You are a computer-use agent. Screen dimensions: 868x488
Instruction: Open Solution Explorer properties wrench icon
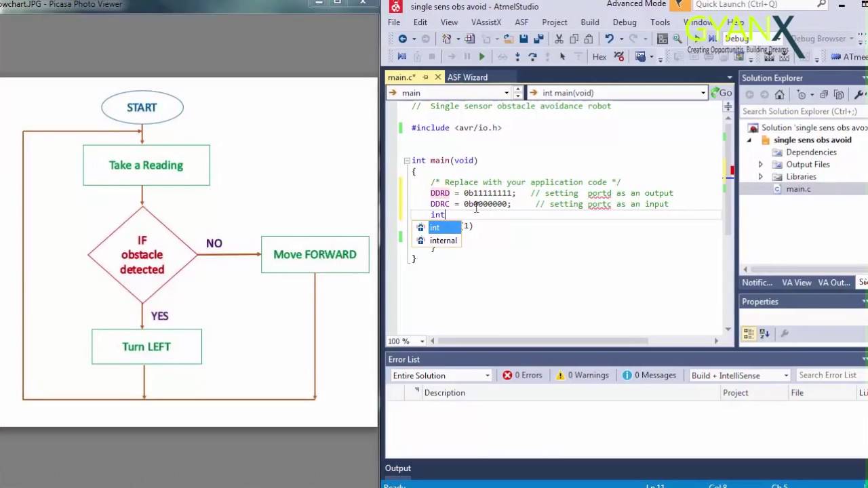(859, 95)
